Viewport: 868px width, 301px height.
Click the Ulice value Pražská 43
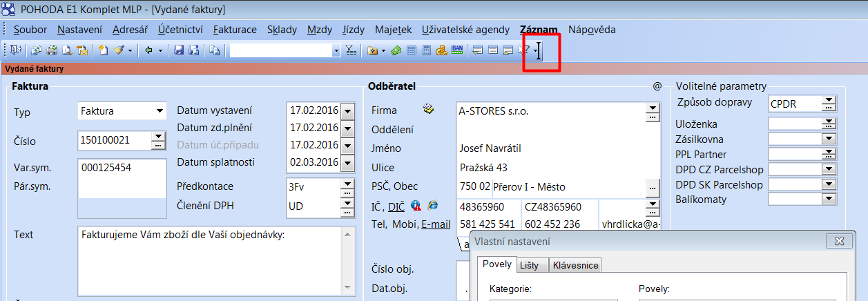(483, 168)
